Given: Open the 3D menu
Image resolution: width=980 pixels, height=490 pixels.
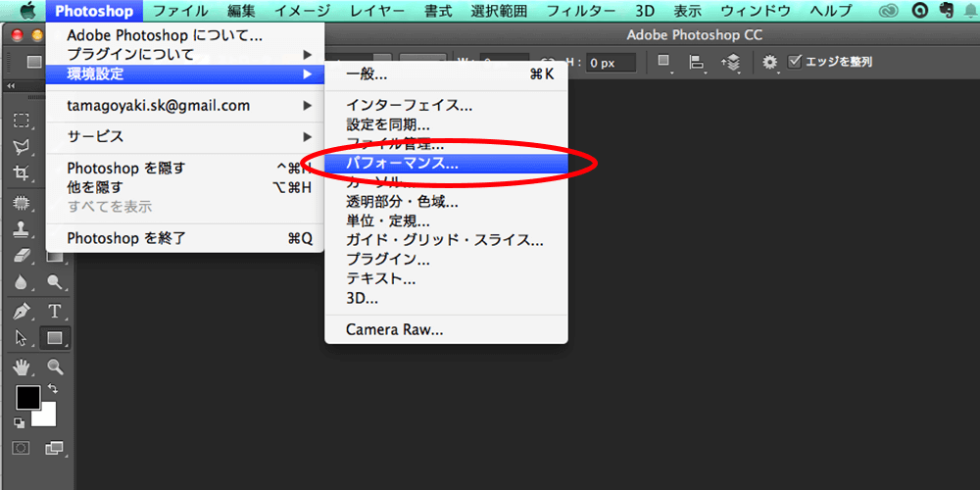Looking at the screenshot, I should pos(644,10).
